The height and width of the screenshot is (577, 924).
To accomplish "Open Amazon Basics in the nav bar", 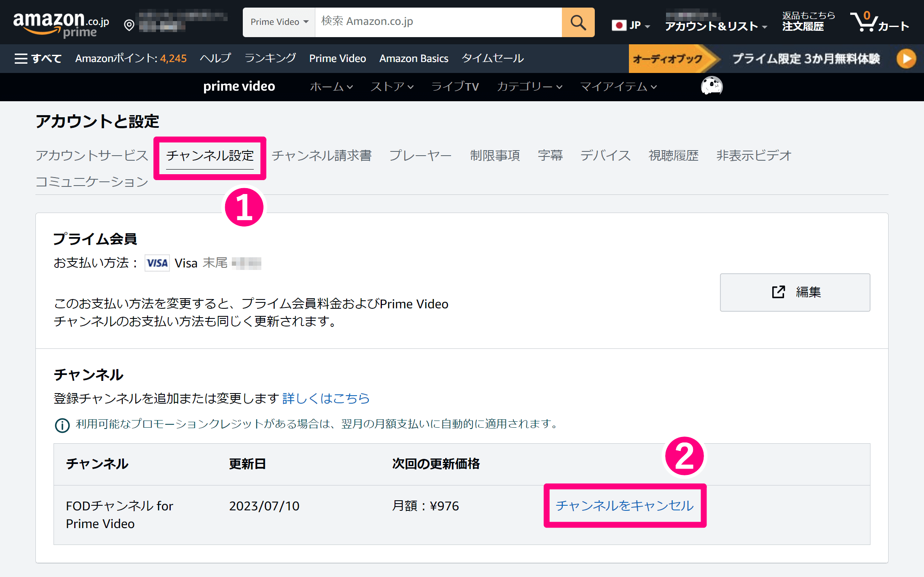I will point(414,58).
